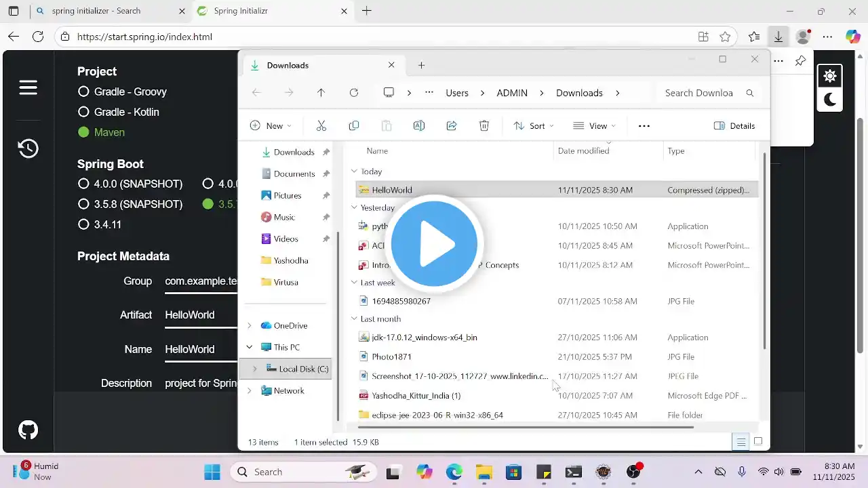The image size is (868, 488).
Task: Open the GitHub icon on Spring Initializr page
Action: (28, 430)
